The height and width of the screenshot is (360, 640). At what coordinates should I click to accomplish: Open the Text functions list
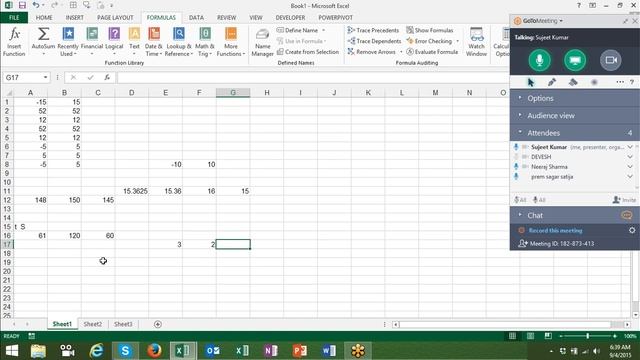[134, 42]
